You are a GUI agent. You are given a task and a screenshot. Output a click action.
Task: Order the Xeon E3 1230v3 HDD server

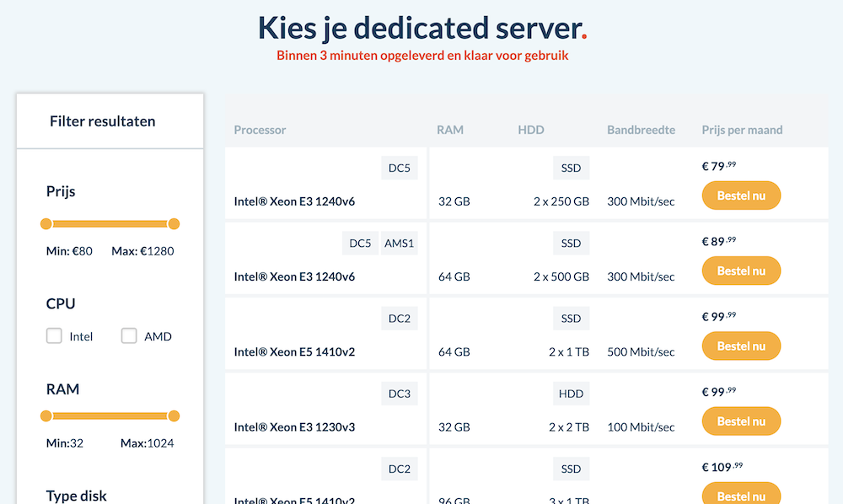(741, 421)
